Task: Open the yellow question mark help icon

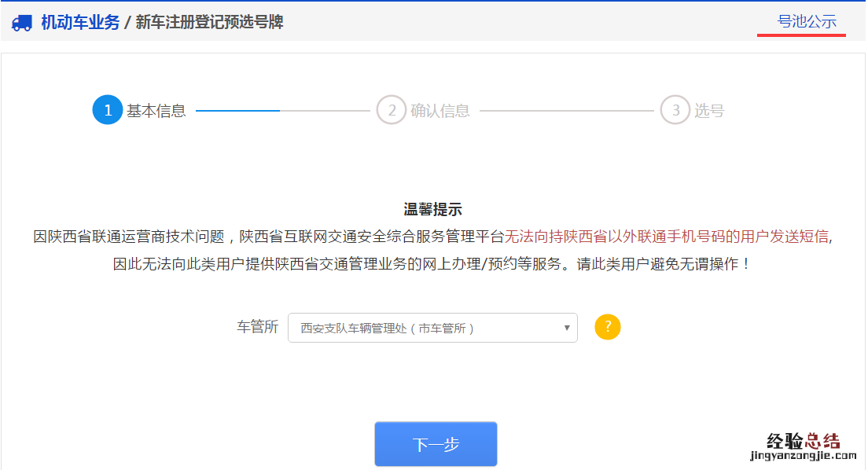Action: [607, 328]
